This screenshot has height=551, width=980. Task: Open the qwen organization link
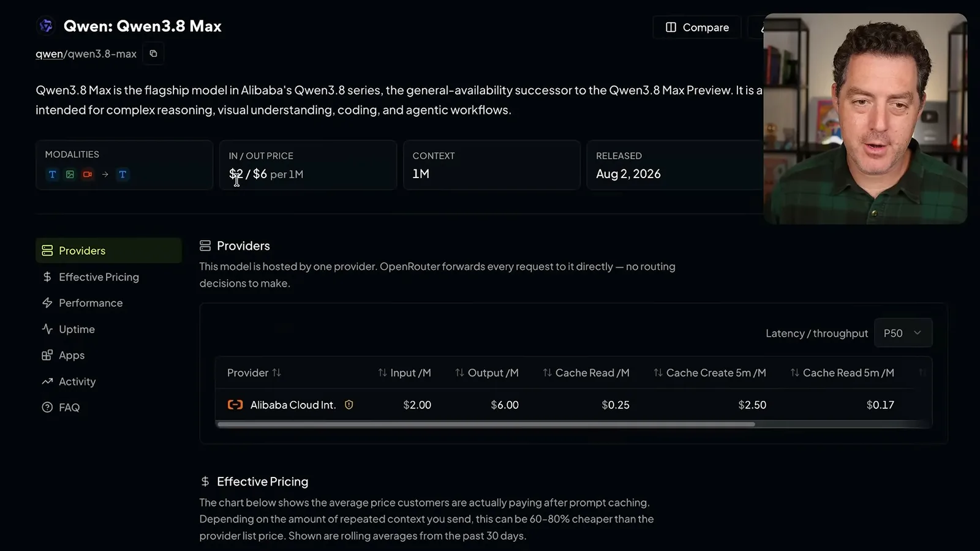tap(49, 54)
